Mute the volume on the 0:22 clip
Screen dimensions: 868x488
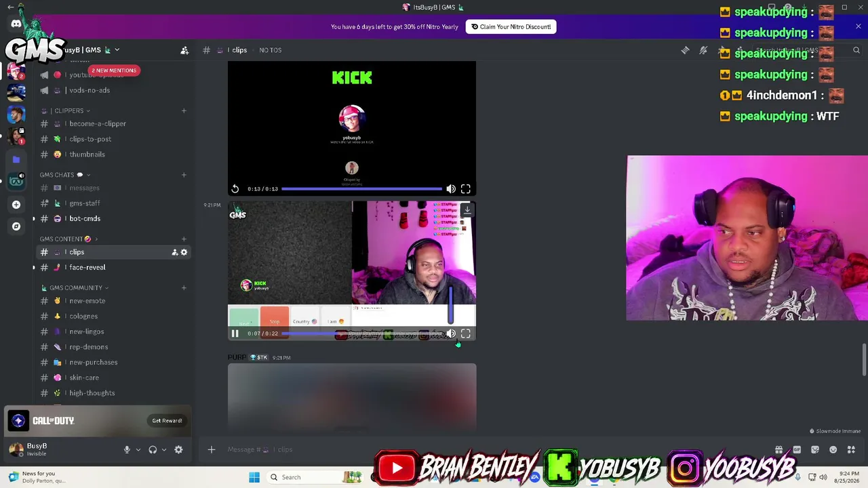click(451, 333)
